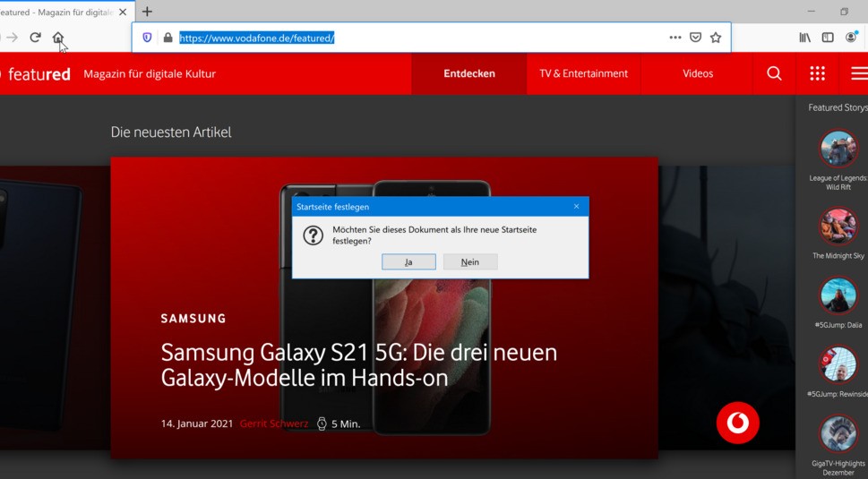Show site security padlock info
The height and width of the screenshot is (479, 868).
pos(168,38)
